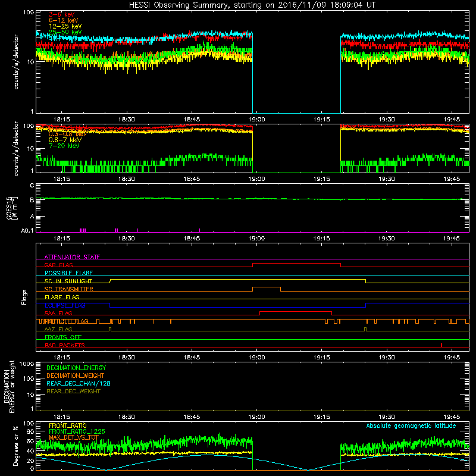Click the POSSIBLE_FLARE flag label
The width and height of the screenshot is (476, 476).
(68, 273)
